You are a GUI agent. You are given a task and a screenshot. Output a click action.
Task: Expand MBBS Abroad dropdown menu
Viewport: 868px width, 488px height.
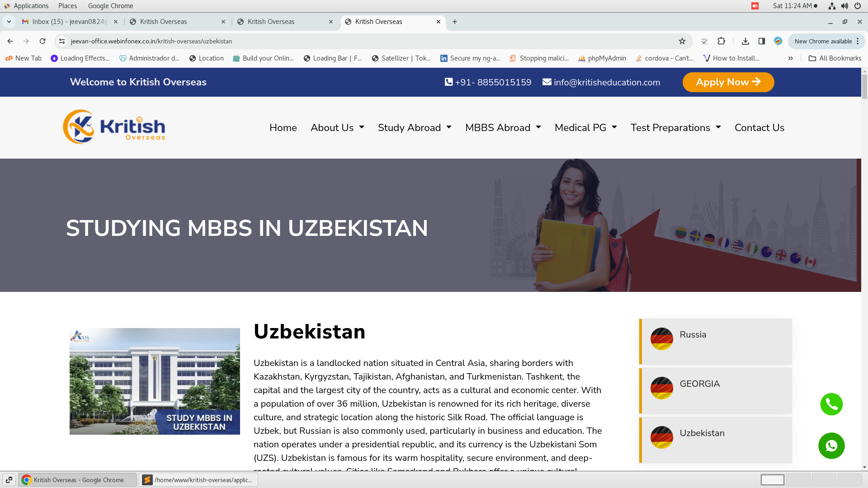(x=503, y=128)
